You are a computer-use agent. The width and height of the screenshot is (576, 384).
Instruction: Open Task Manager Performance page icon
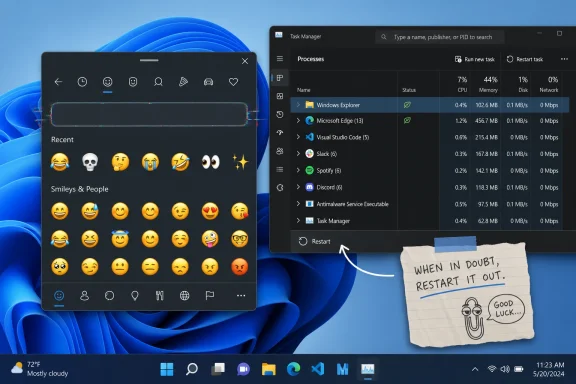coord(280,96)
